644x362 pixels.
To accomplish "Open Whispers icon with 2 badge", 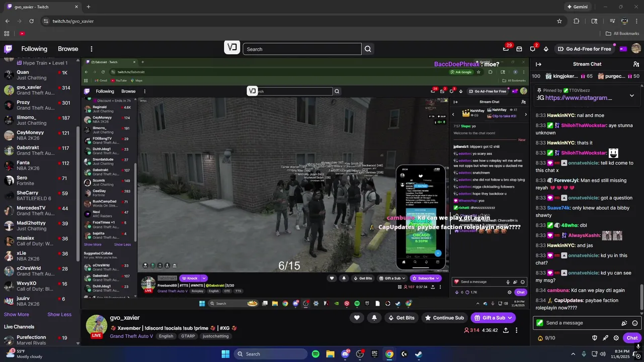I will tap(532, 49).
